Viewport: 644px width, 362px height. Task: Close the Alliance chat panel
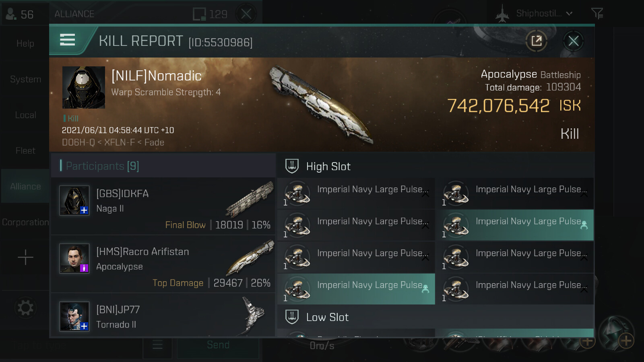[x=246, y=14]
